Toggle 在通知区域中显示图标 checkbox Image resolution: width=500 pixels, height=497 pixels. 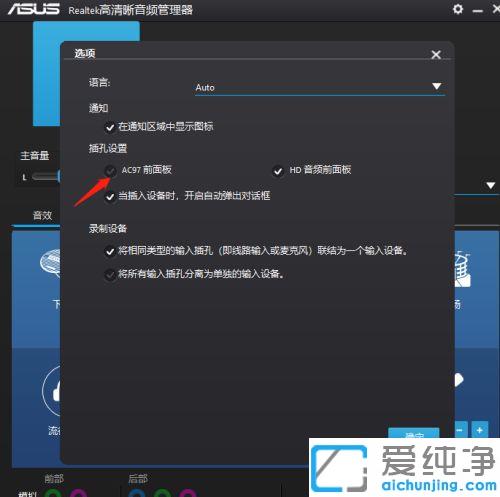(x=110, y=127)
